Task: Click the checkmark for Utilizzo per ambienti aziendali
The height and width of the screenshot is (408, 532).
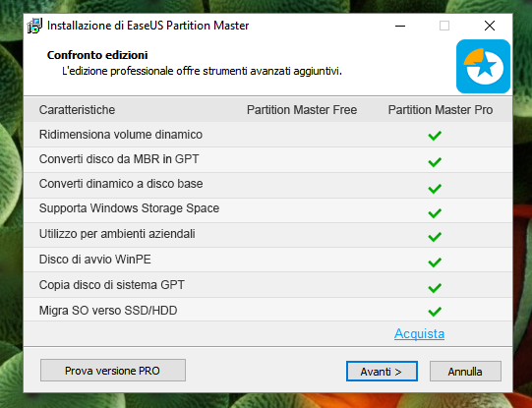Action: tap(435, 237)
